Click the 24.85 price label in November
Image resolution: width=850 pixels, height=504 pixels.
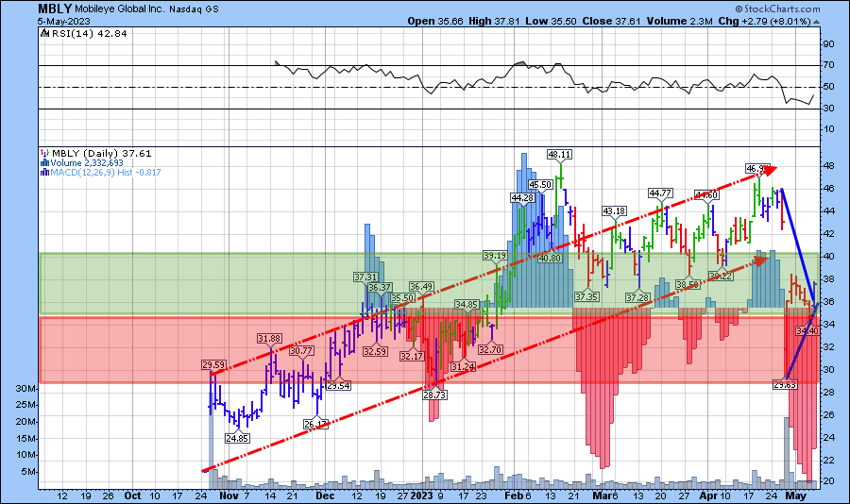tap(236, 438)
